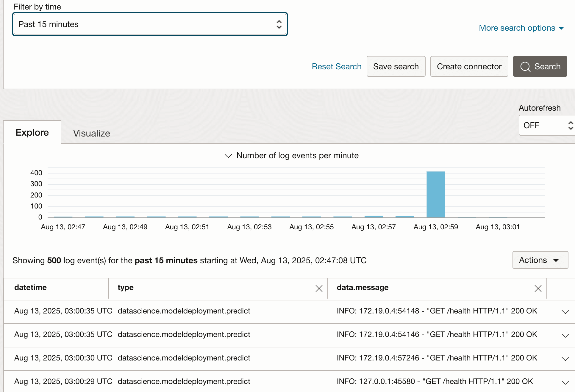Image resolution: width=575 pixels, height=392 pixels.
Task: Click the type column header
Action: point(126,288)
